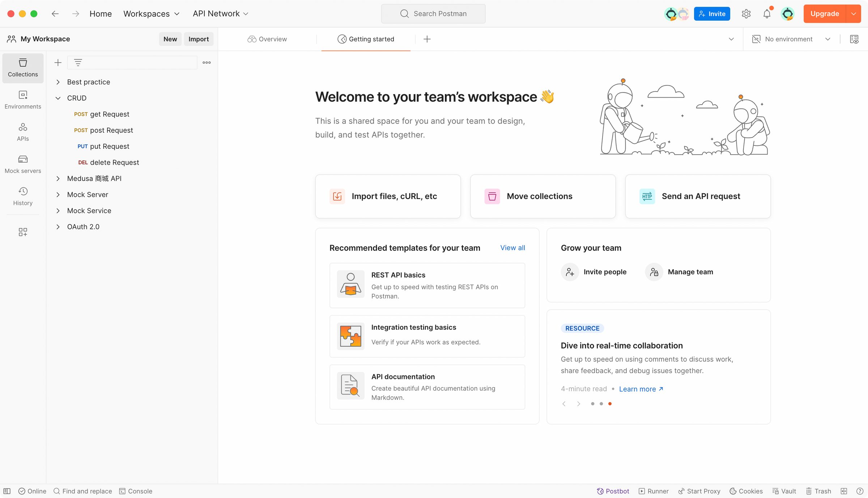Open the Mock servers sidebar panel
868x498 pixels.
(23, 164)
